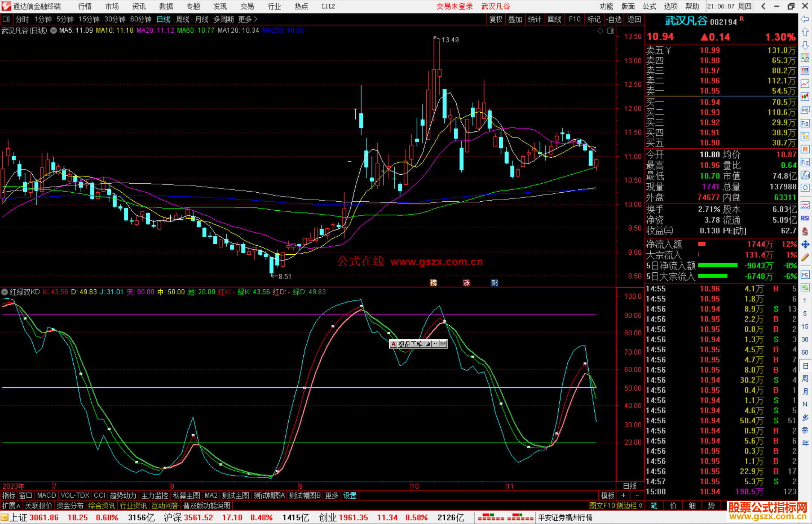
Task: Toggle the 红绿双KD indicator circle button
Action: pos(5,292)
